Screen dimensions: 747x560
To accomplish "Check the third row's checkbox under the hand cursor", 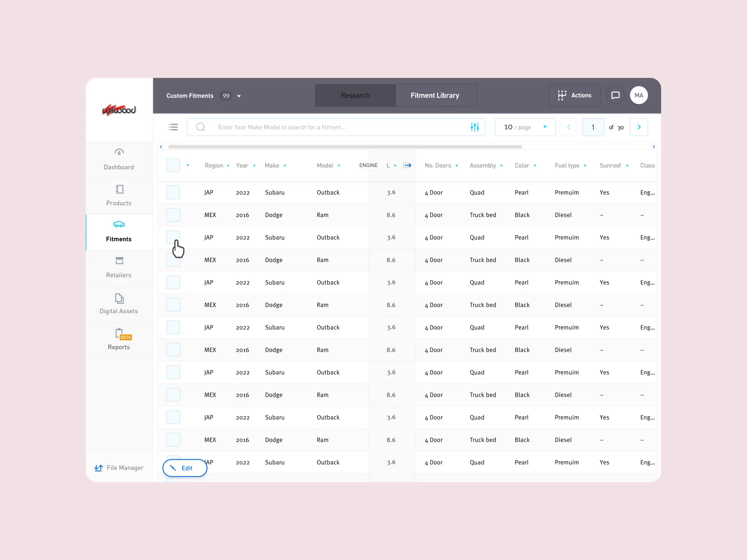I will pyautogui.click(x=173, y=237).
